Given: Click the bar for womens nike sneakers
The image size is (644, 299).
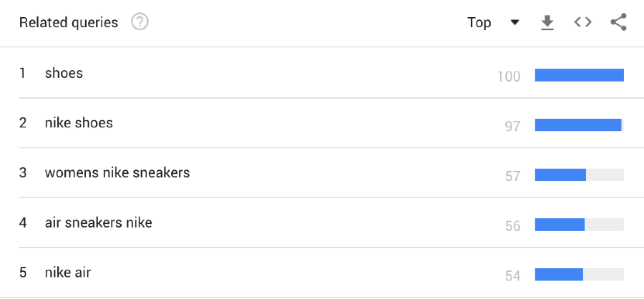Looking at the screenshot, I should (x=561, y=175).
